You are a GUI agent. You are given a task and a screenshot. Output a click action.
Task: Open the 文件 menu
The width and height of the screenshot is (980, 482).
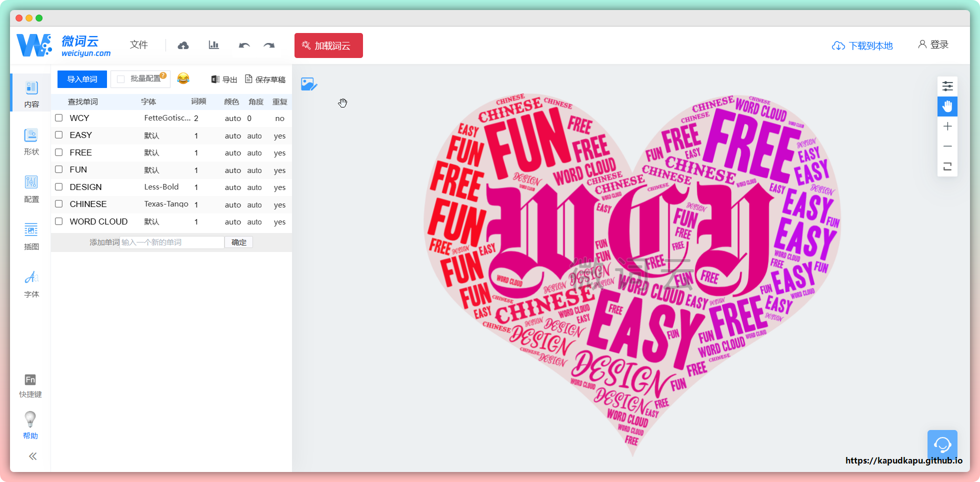click(138, 45)
